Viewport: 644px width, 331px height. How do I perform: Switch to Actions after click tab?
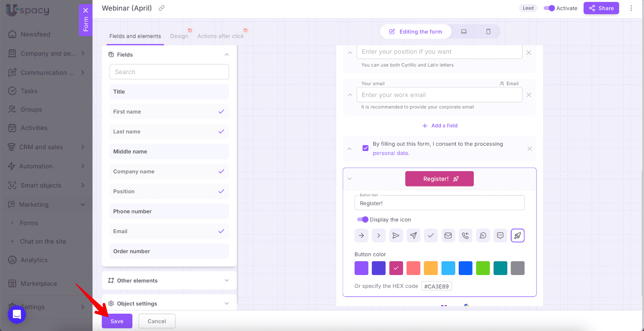pos(220,36)
